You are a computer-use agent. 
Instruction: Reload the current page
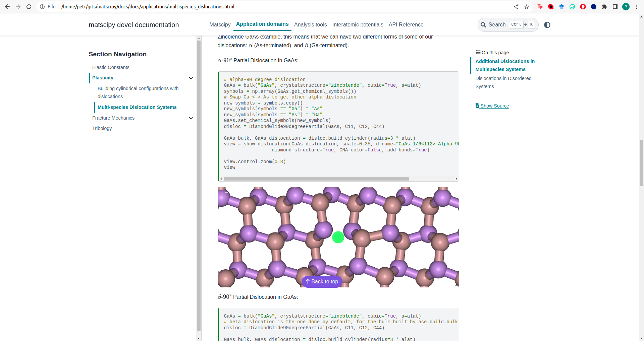click(x=29, y=7)
